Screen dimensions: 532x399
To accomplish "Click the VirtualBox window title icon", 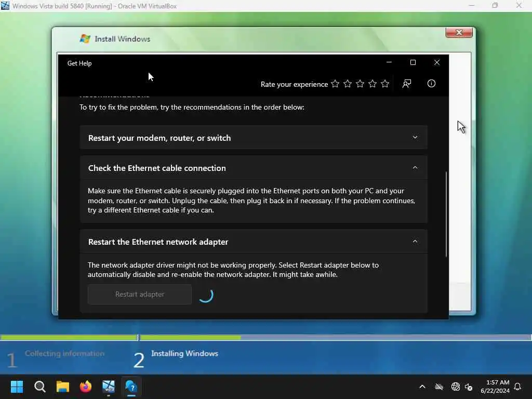I will [x=5, y=5].
